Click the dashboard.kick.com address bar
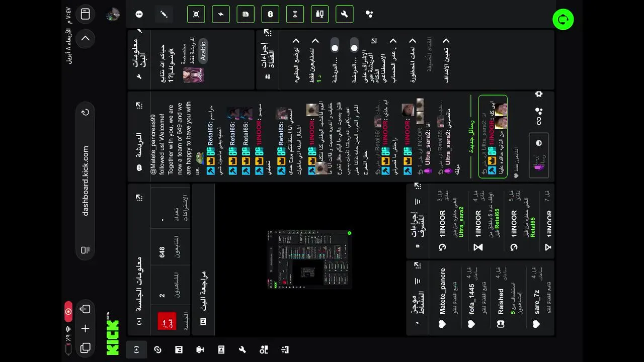 [x=86, y=181]
